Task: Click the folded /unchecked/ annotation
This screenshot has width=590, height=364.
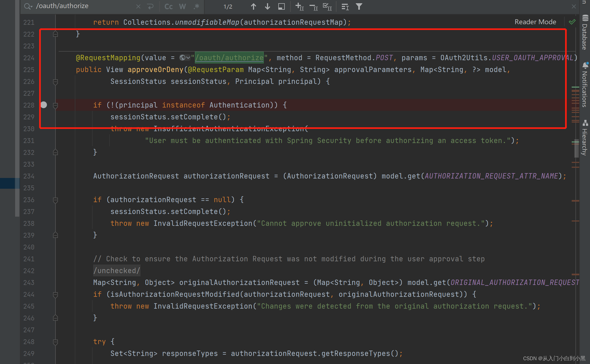Action: click(x=117, y=271)
